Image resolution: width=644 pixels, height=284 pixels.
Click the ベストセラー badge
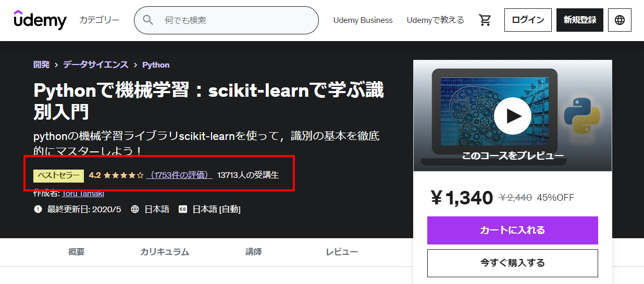[x=59, y=175]
